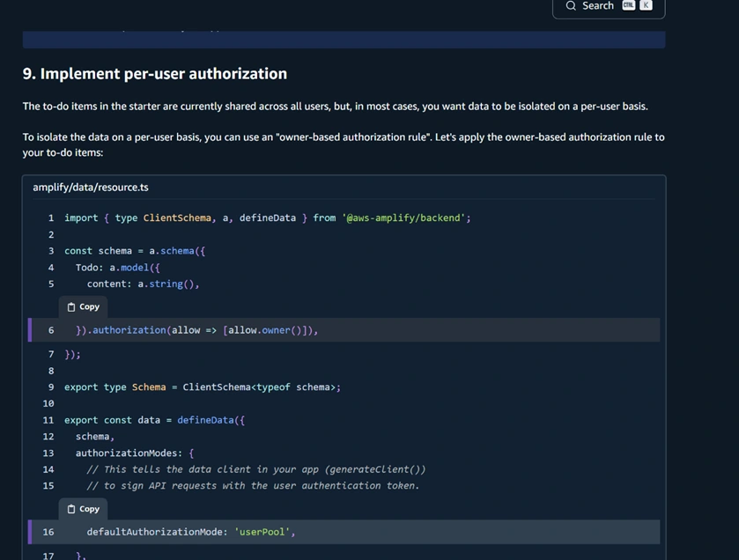Click the amplify/data/resource.ts file name label
739x560 pixels.
(x=91, y=188)
